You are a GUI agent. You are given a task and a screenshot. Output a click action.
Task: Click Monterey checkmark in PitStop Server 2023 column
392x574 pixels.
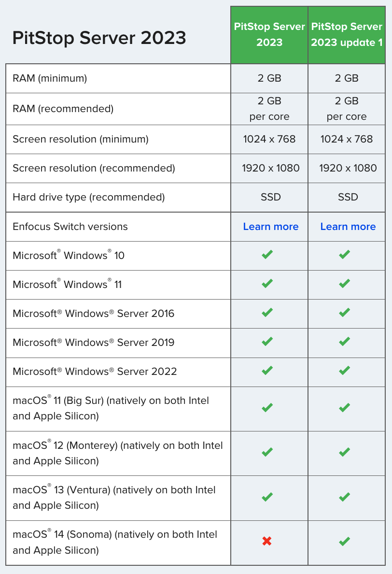267,452
